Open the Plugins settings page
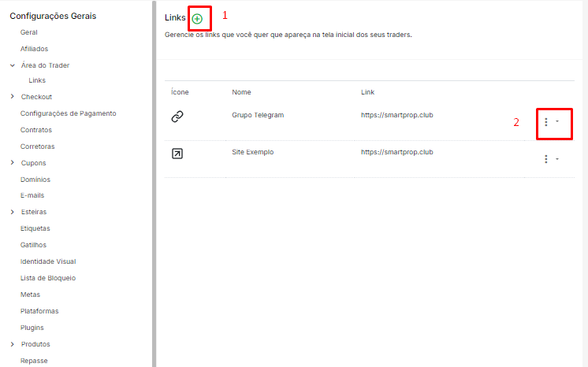 [32, 328]
